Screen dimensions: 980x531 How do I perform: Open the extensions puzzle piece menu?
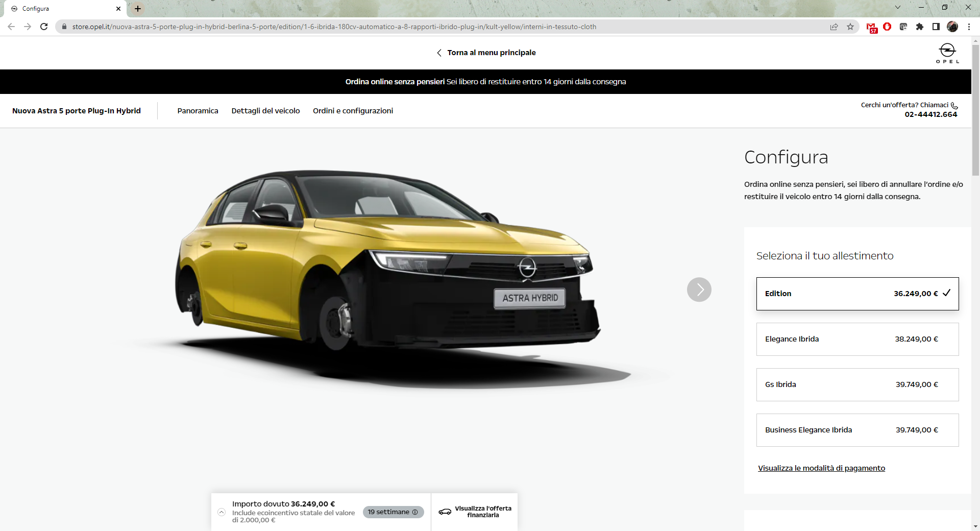click(x=920, y=27)
